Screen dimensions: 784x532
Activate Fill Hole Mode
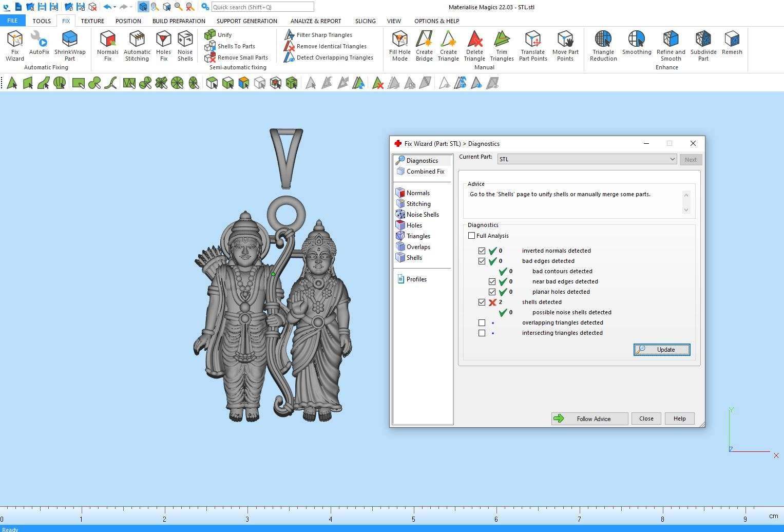click(x=399, y=45)
